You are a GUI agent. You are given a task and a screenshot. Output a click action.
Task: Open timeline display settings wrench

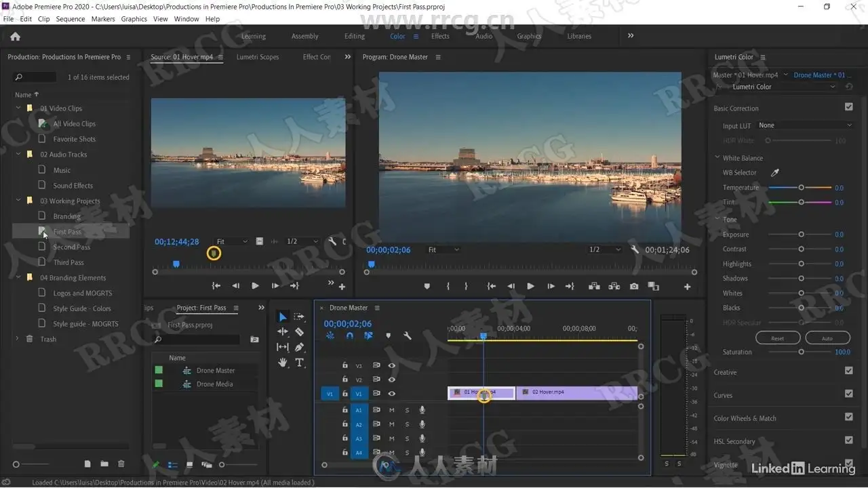point(408,335)
